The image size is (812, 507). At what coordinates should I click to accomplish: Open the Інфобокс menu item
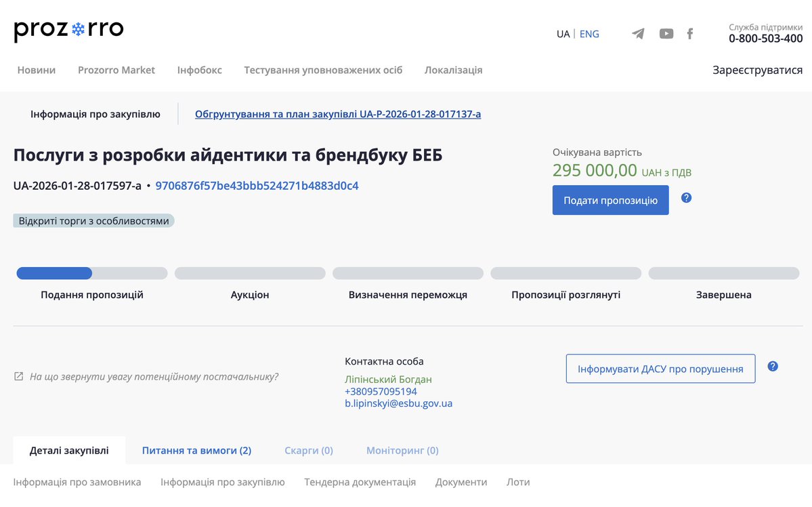(199, 70)
